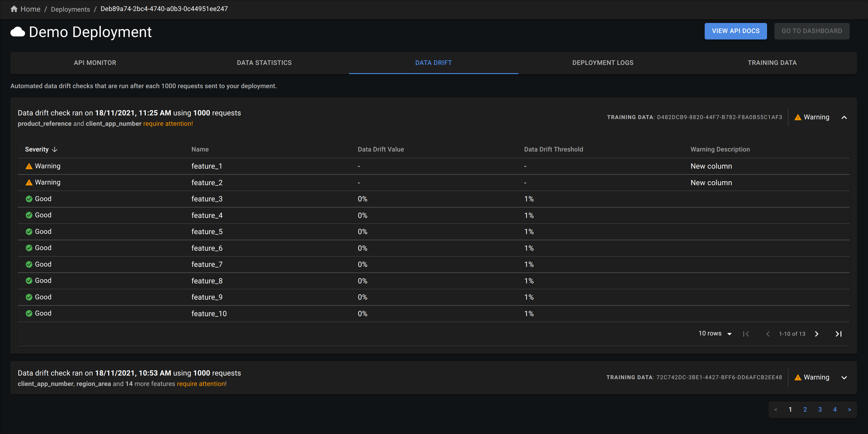Viewport: 868px width, 434px height.
Task: Open the Training Data tab
Action: [772, 63]
